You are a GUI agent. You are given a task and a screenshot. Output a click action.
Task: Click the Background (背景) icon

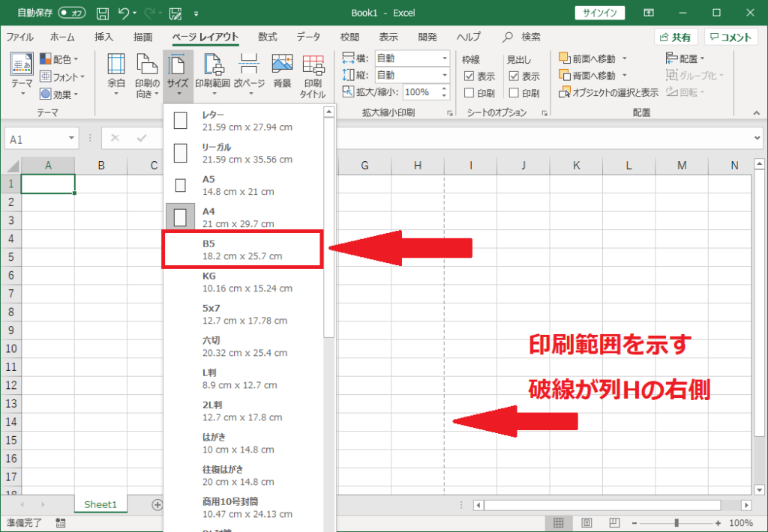(x=282, y=71)
